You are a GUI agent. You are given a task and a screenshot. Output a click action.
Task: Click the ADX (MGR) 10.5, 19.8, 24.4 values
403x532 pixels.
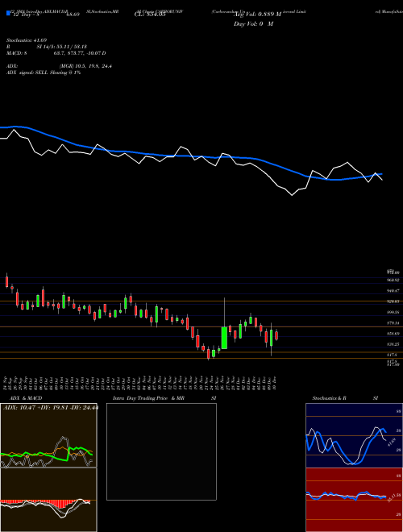[x=85, y=66]
